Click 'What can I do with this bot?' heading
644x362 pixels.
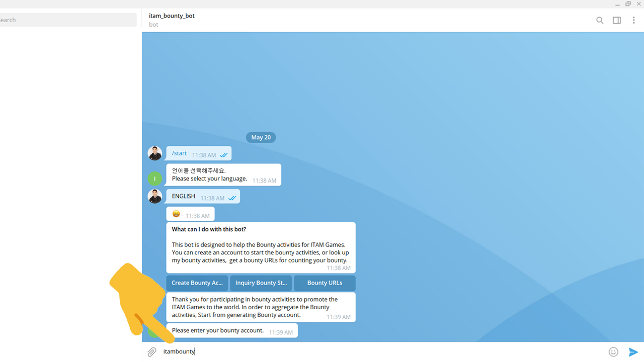(x=209, y=229)
